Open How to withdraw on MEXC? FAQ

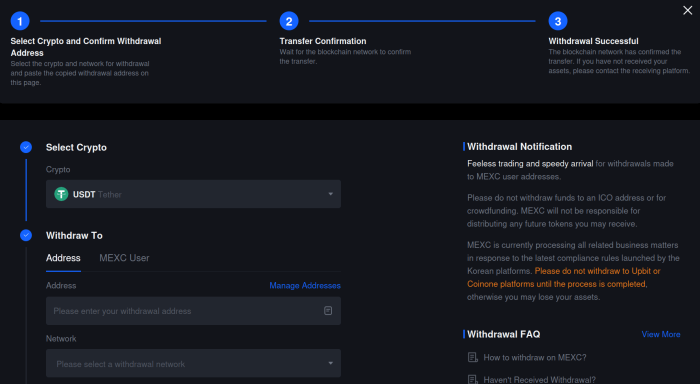[535, 358]
